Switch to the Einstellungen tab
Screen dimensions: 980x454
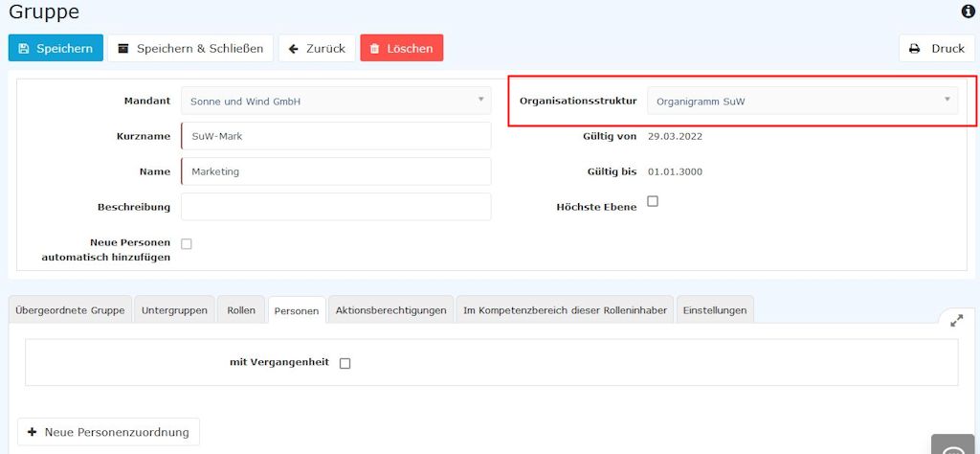(715, 310)
